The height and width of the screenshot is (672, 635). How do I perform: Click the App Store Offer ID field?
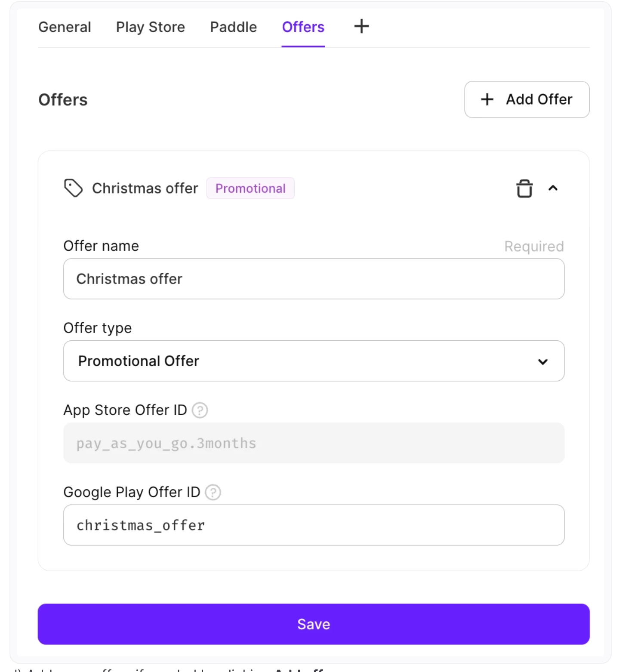click(x=313, y=443)
